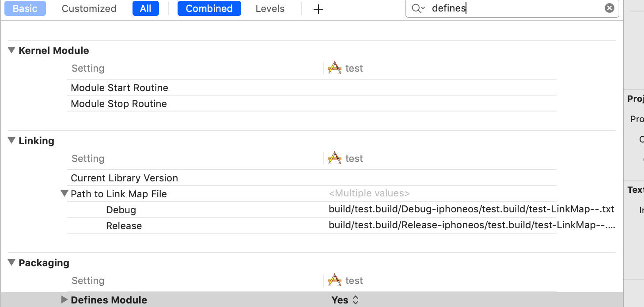Click the test target icon under Kernel Module
Screen dimensions: 644x307
pos(335,68)
